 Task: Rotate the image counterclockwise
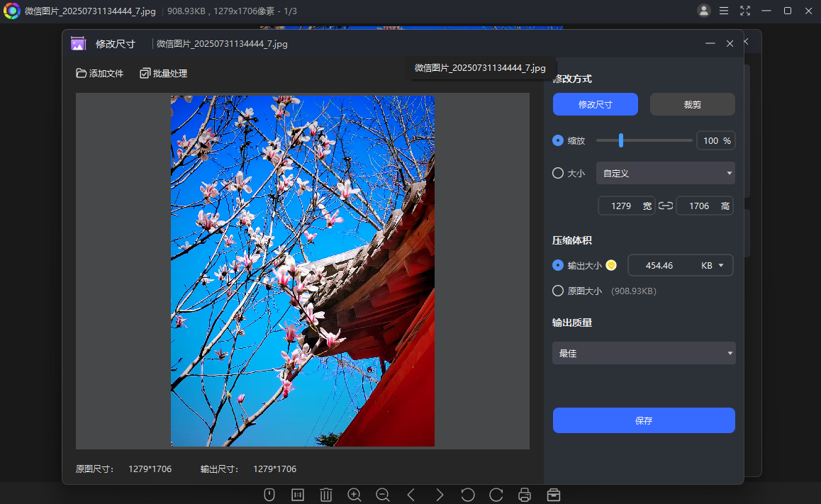[468, 495]
